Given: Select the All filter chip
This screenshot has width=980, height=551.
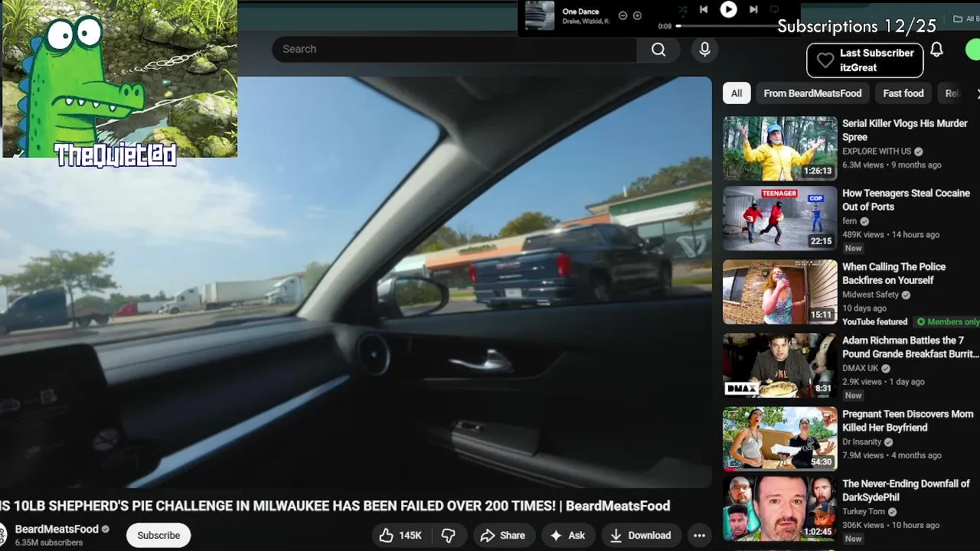Looking at the screenshot, I should pos(736,93).
